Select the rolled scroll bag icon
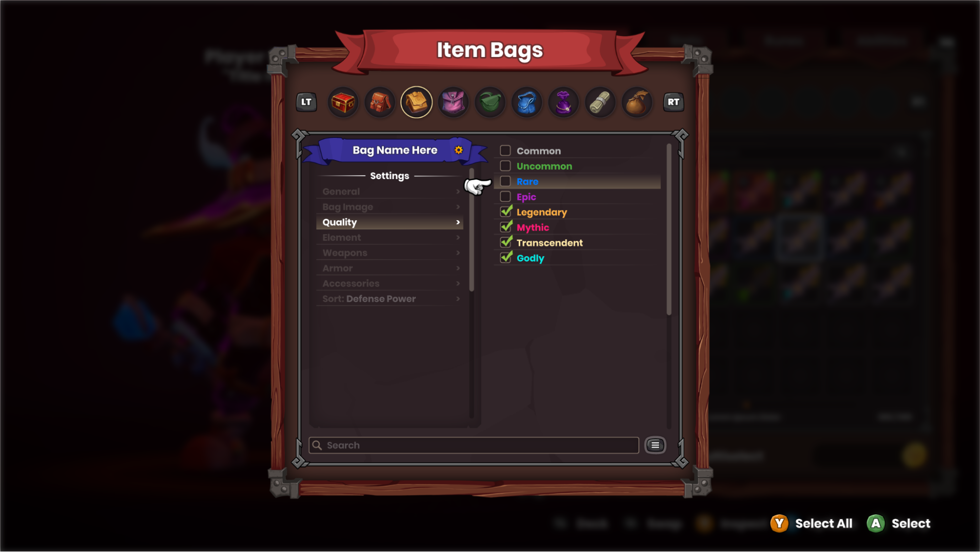The width and height of the screenshot is (980, 552). (x=600, y=102)
